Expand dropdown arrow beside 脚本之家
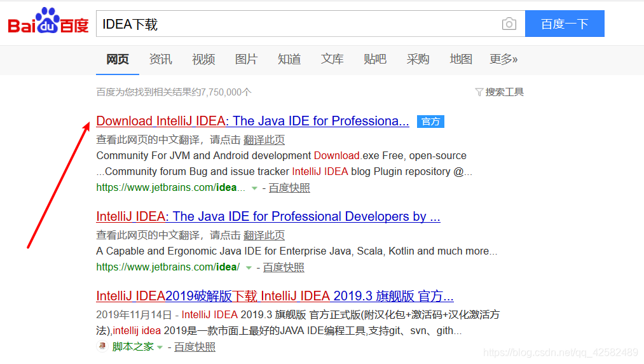Image resolution: width=644 pixels, height=364 pixels. 160,347
